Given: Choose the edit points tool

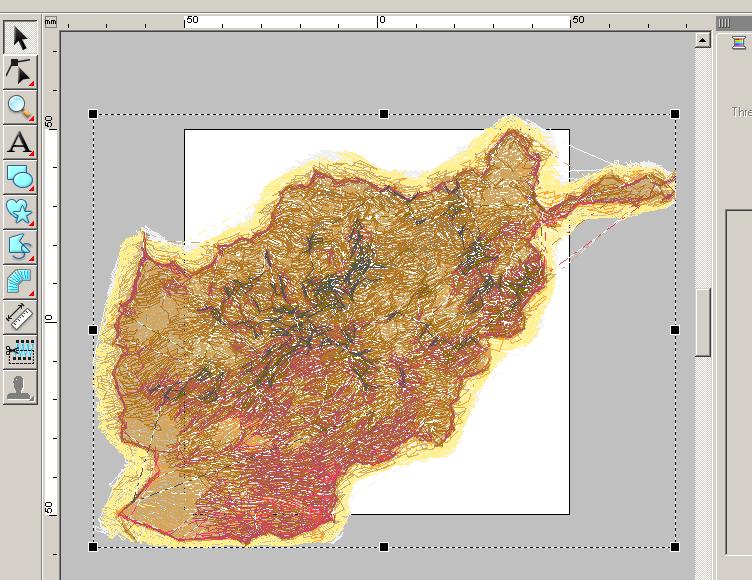Looking at the screenshot, I should 20,72.
